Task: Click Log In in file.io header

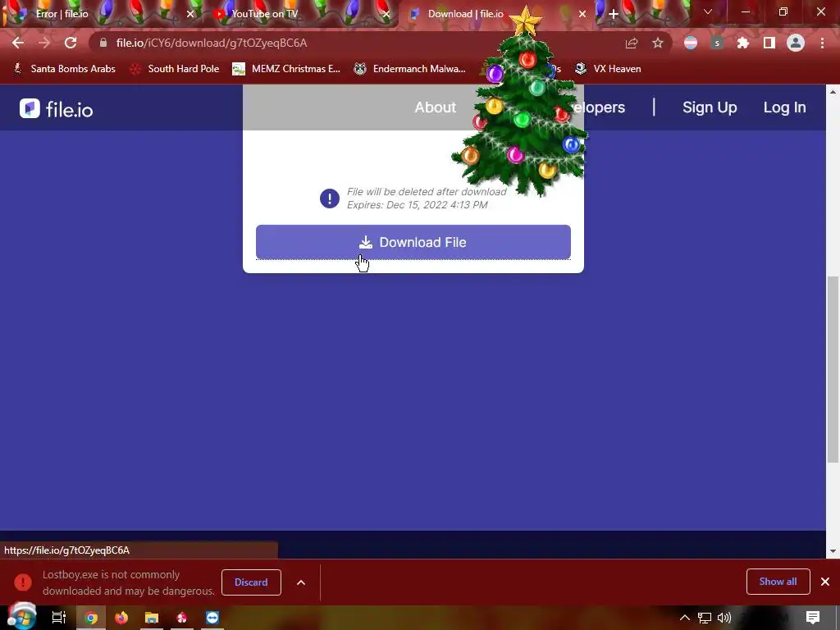Action: pyautogui.click(x=784, y=107)
